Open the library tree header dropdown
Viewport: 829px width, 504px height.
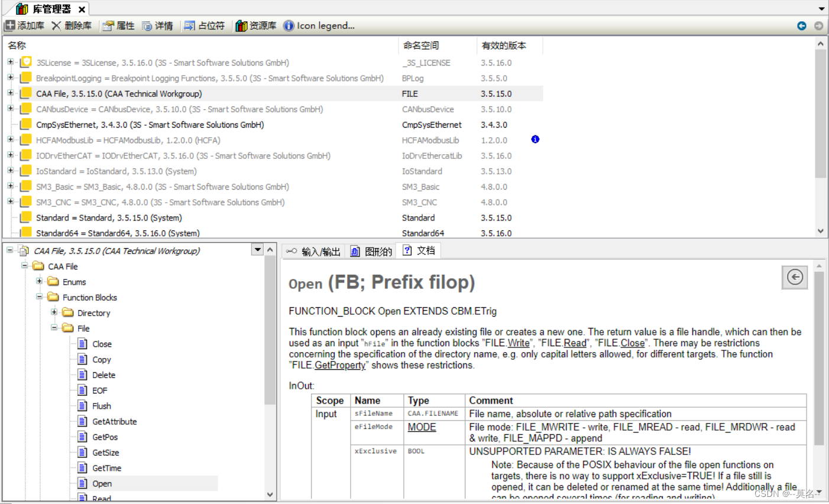(x=258, y=250)
